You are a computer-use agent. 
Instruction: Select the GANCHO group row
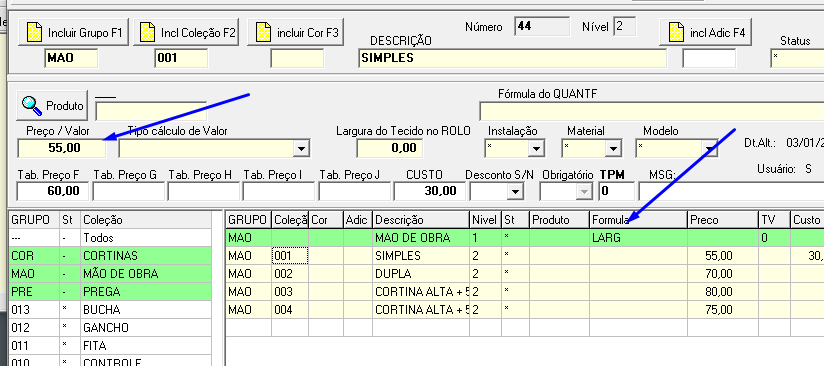pyautogui.click(x=110, y=328)
